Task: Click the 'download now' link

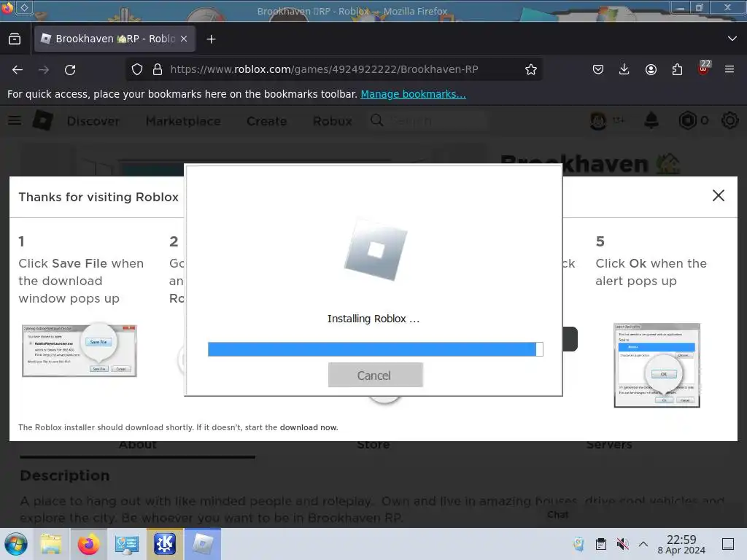Action: coord(309,427)
